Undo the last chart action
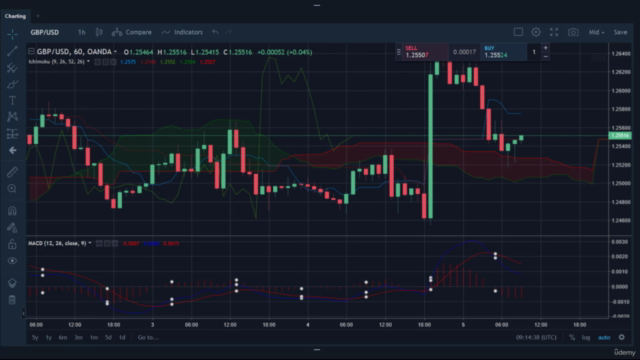 [x=215, y=32]
